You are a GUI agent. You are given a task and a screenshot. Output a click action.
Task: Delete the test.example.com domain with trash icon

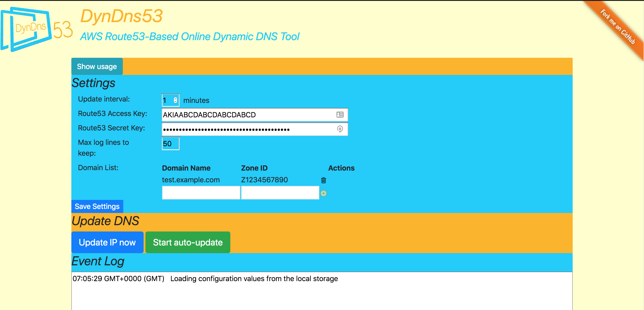[323, 180]
